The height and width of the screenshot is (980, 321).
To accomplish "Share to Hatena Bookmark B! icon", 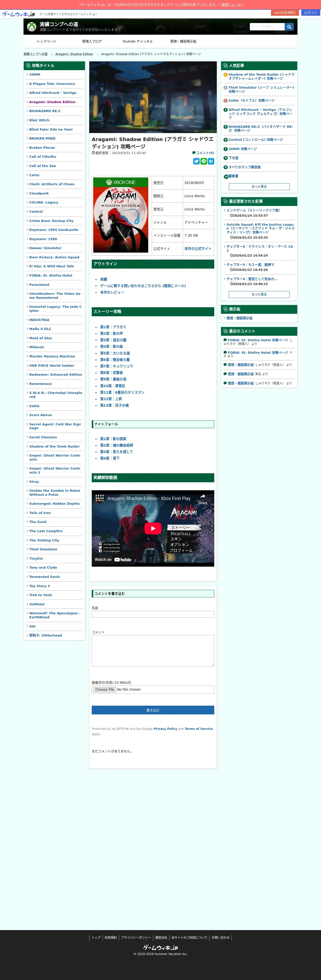I will tap(211, 161).
